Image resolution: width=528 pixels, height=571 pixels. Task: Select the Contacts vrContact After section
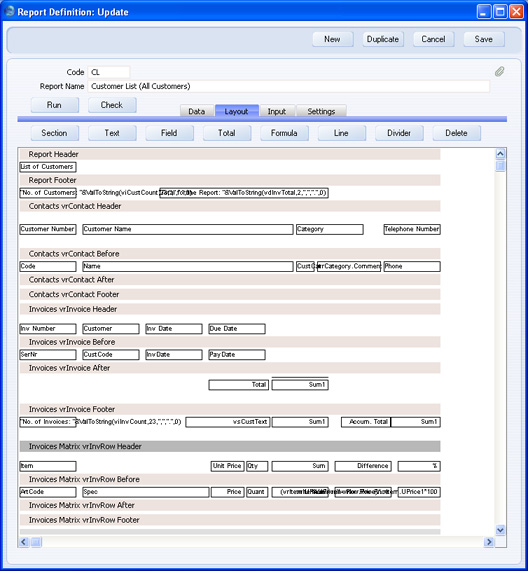coord(230,279)
